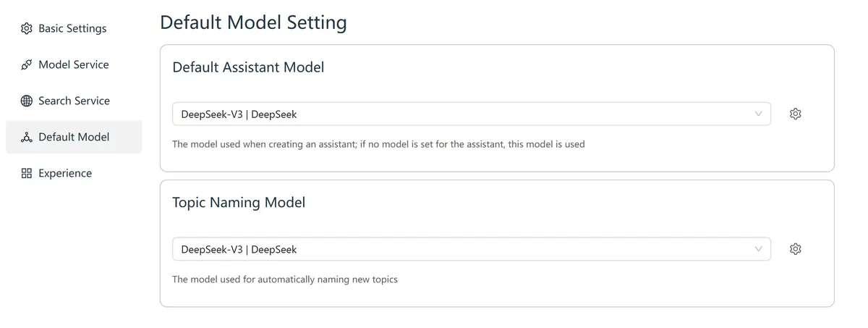Viewport: 868px width, 328px height.
Task: Click the automatic topic naming description text
Action: pos(285,279)
